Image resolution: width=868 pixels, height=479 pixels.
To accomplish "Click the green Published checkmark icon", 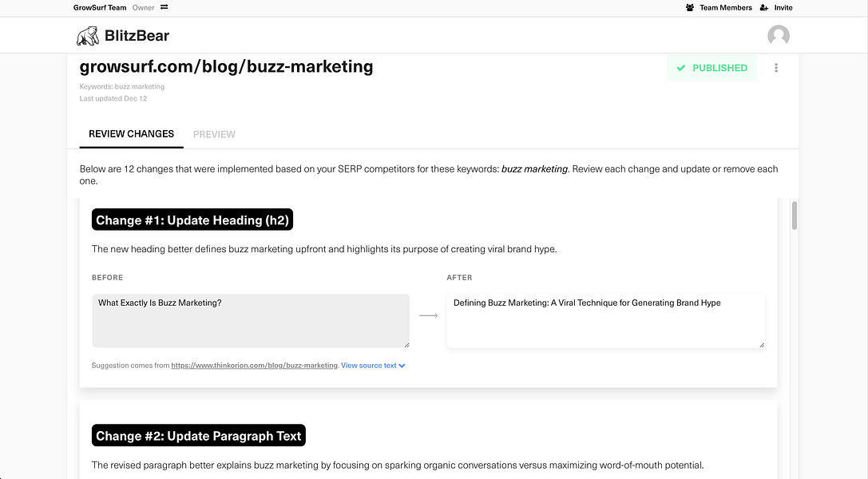I will pos(681,68).
